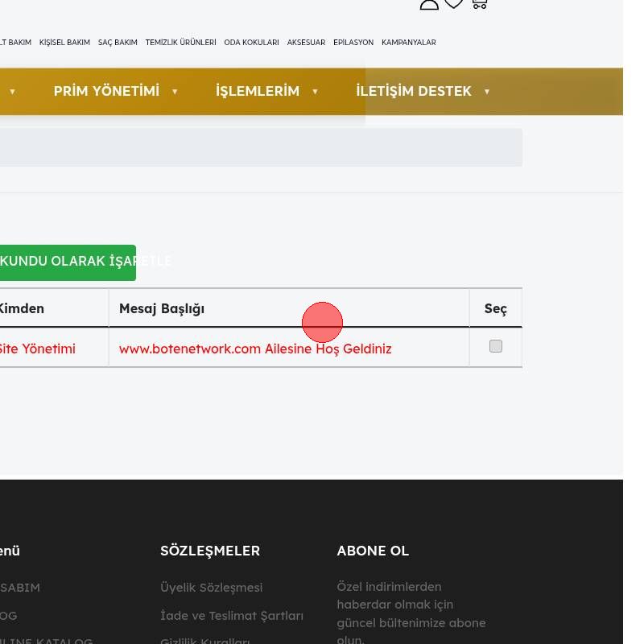Open the Hoş Geldiniz welcome message
The image size is (644, 644).
click(x=255, y=349)
